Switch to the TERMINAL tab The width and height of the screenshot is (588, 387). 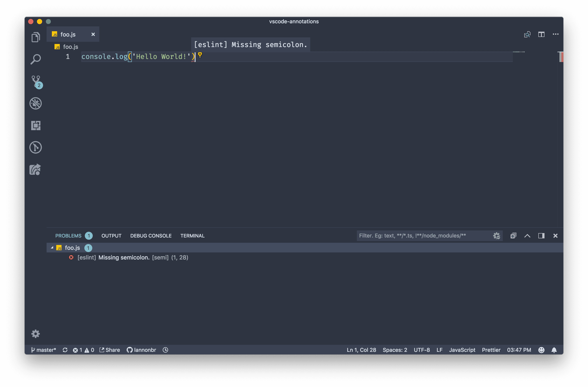point(192,236)
